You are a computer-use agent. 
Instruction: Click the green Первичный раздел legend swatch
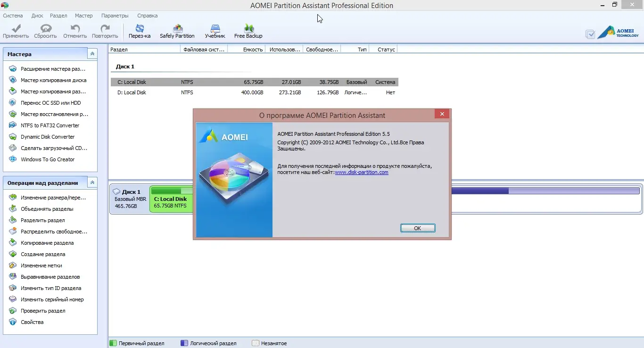[113, 343]
